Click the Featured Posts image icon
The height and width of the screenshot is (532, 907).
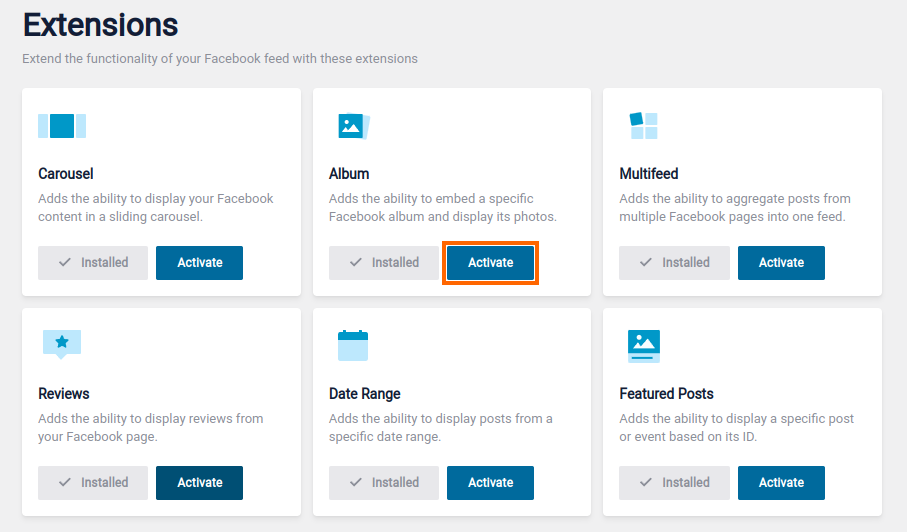[x=643, y=345]
